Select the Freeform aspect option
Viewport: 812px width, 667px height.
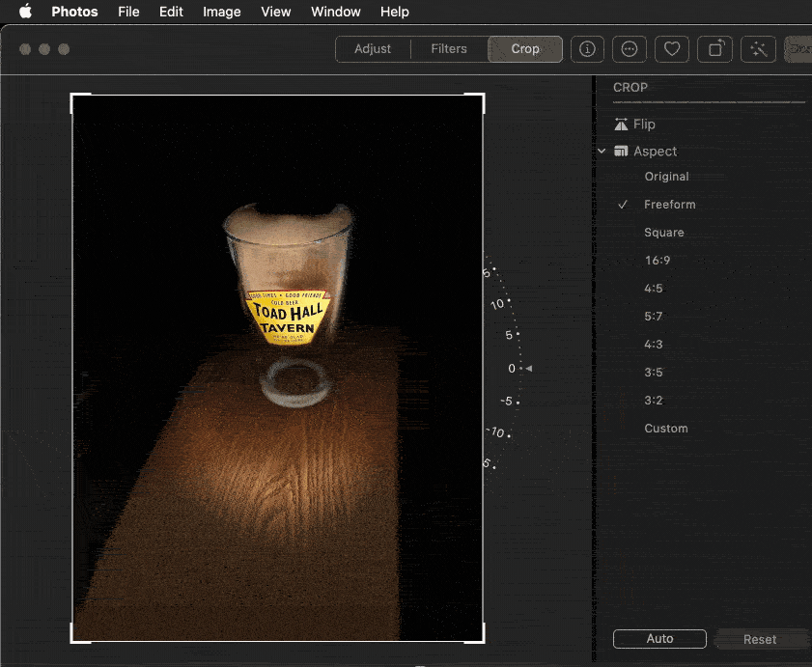[670, 205]
